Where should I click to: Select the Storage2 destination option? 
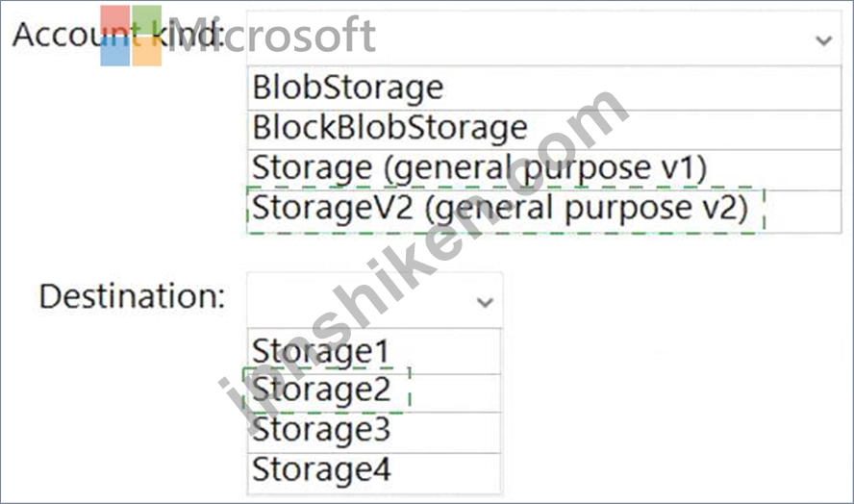coord(321,391)
